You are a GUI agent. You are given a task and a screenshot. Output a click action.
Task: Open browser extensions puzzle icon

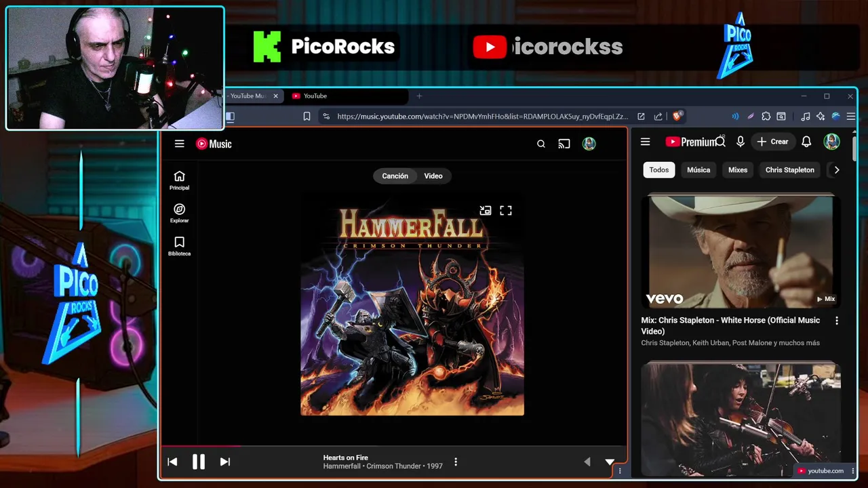point(766,117)
